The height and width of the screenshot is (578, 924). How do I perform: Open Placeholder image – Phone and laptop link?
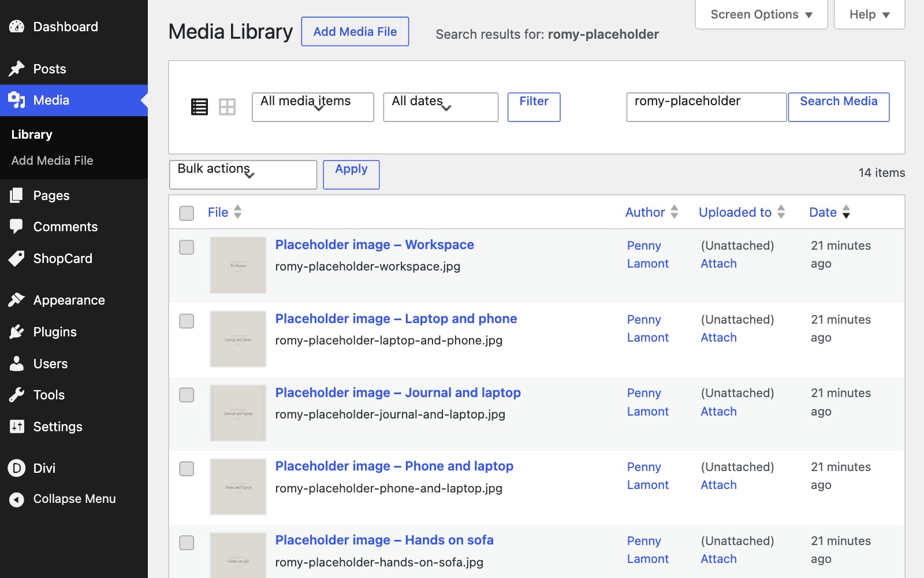(394, 466)
